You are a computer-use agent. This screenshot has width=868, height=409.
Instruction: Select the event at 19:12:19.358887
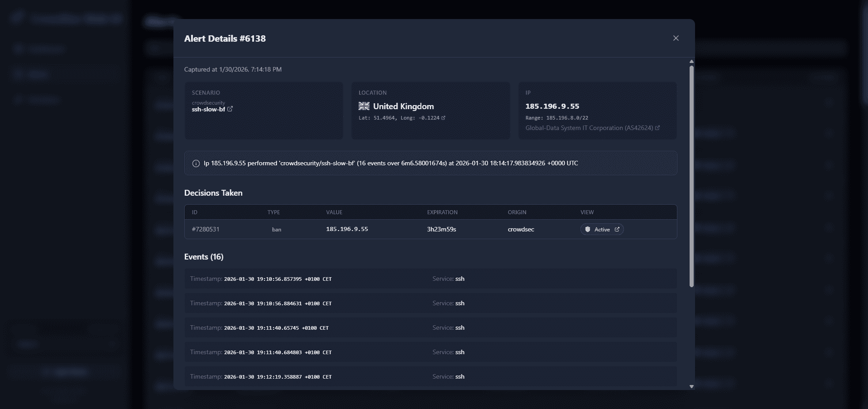coord(430,377)
